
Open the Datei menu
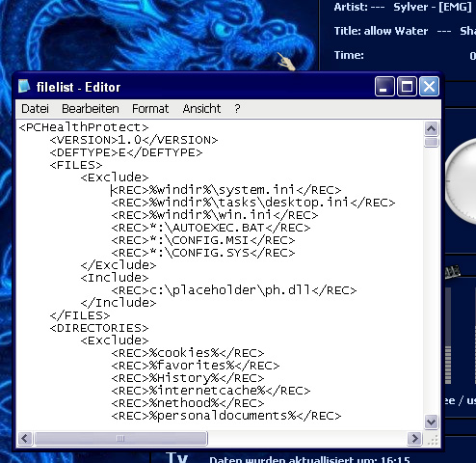click(x=35, y=109)
